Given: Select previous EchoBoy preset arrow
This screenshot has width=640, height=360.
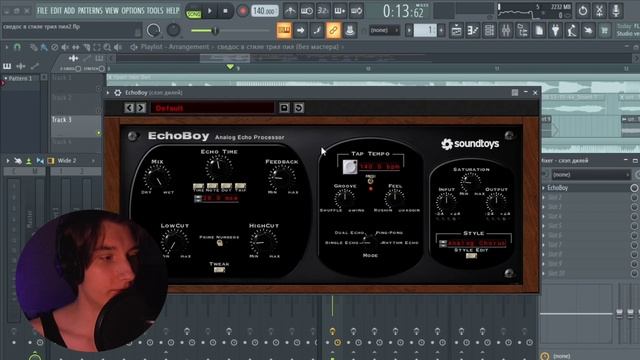Looking at the screenshot, I should pos(129,108).
